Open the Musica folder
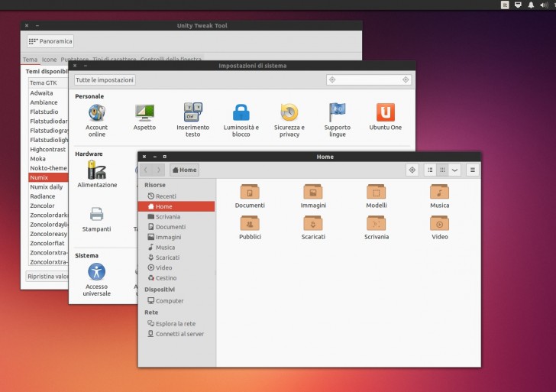 [439, 193]
